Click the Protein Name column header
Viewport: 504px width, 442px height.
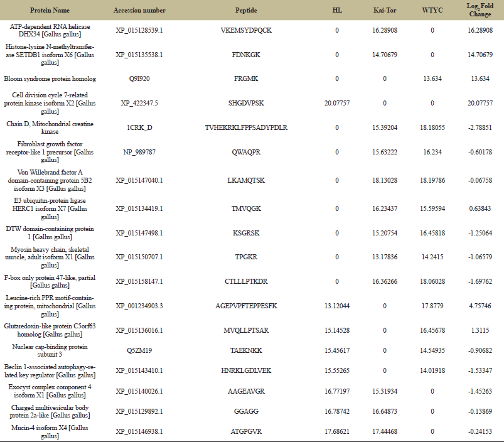point(50,11)
